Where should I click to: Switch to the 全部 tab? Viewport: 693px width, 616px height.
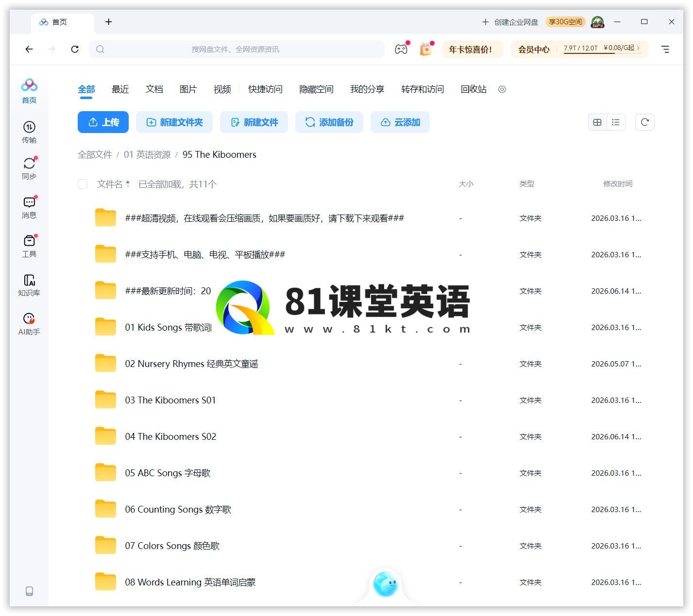(86, 89)
